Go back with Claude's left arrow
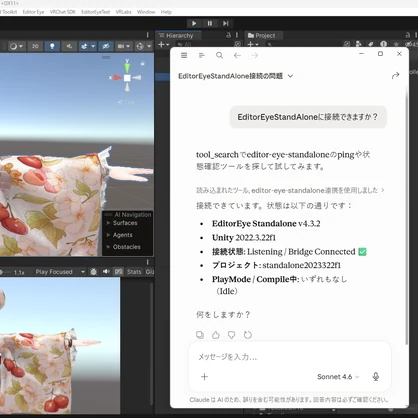The height and width of the screenshot is (418, 418). point(237,55)
